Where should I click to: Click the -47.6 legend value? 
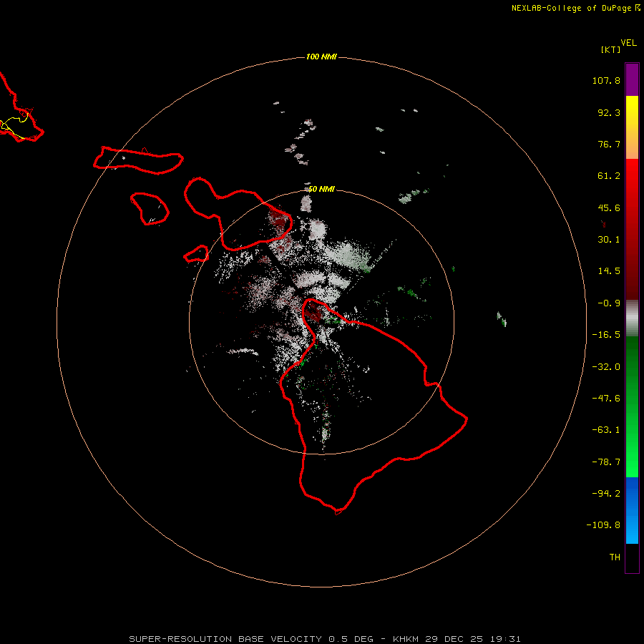[x=606, y=399]
